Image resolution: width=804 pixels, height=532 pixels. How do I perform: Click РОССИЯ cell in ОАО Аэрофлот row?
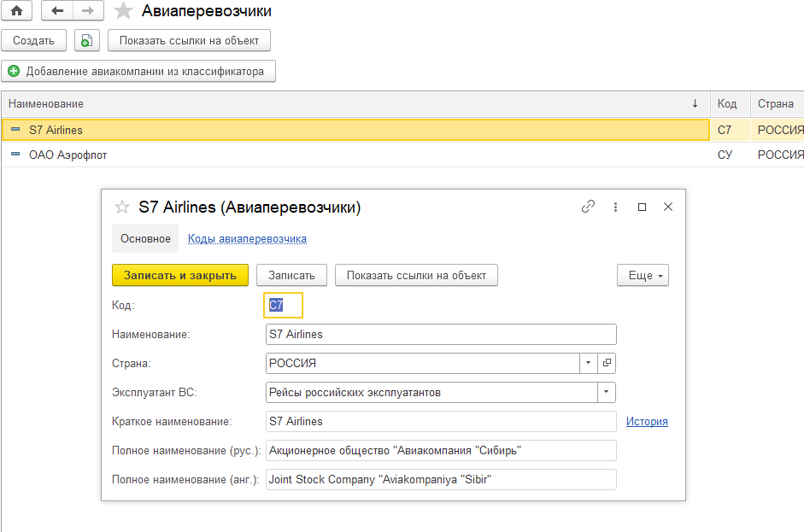(778, 155)
